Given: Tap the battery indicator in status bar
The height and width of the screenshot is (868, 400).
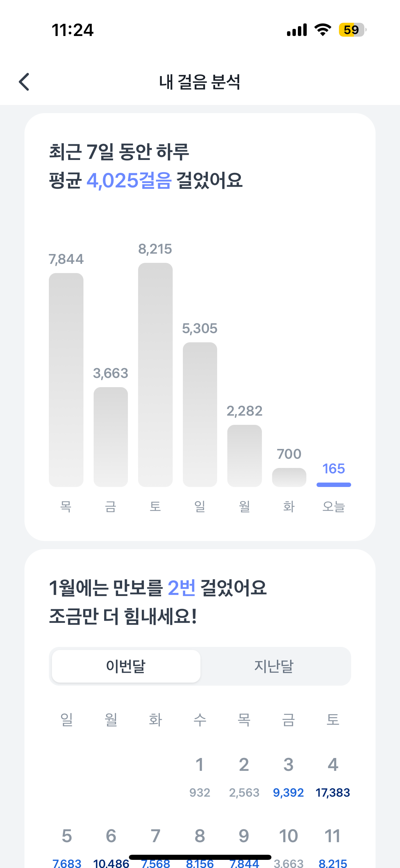Looking at the screenshot, I should (352, 30).
